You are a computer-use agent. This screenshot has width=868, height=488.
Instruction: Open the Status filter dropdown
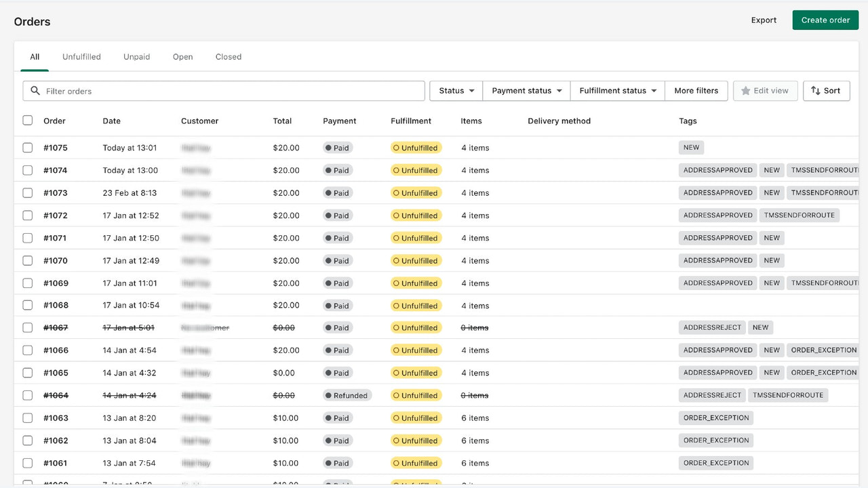tap(455, 90)
